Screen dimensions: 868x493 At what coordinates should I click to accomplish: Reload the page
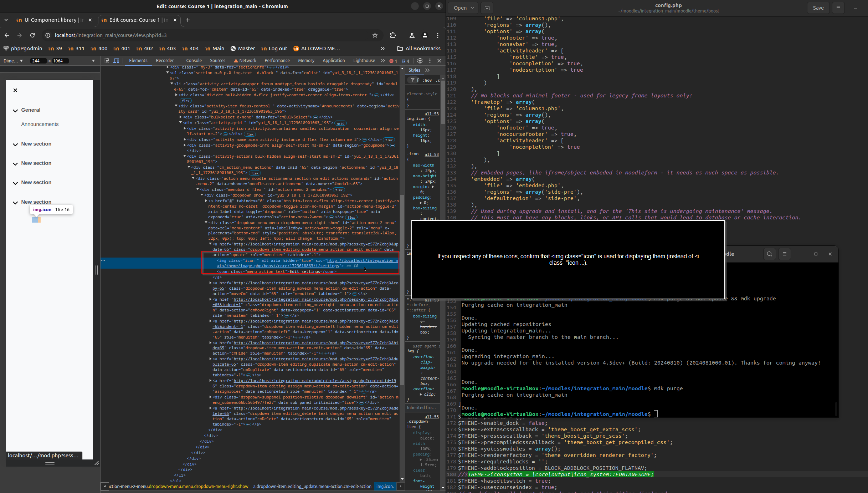tap(32, 35)
